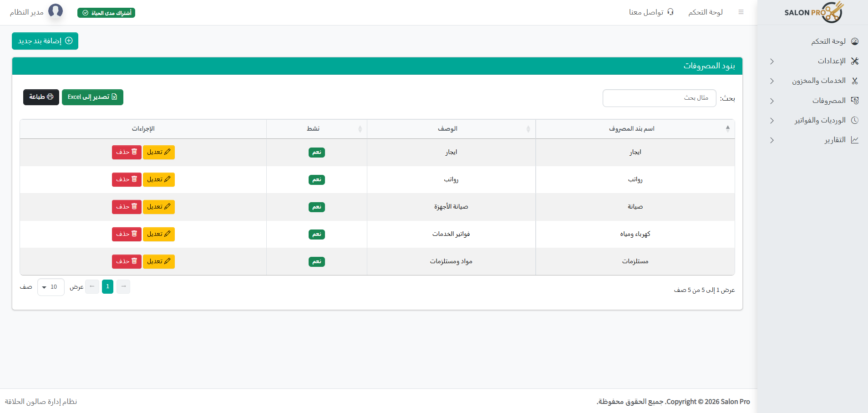Click the المصروفات expenses icon
Image resolution: width=868 pixels, height=413 pixels.
(x=855, y=101)
